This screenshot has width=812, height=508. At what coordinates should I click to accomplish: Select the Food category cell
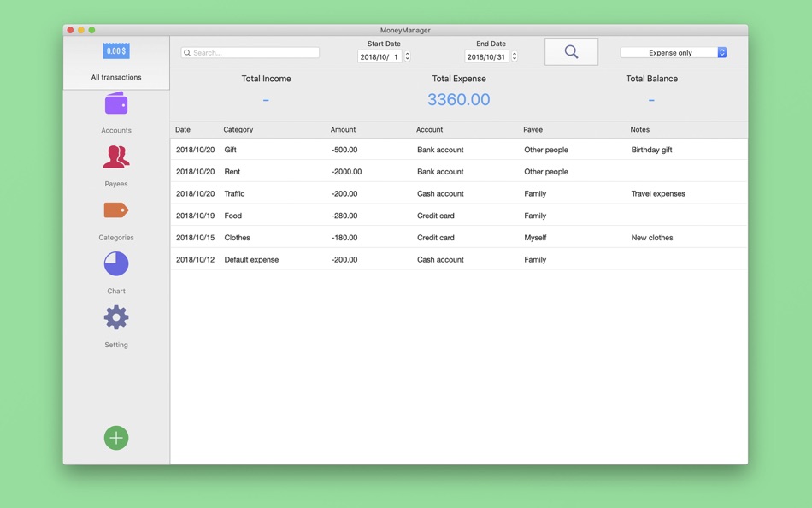[x=232, y=216]
